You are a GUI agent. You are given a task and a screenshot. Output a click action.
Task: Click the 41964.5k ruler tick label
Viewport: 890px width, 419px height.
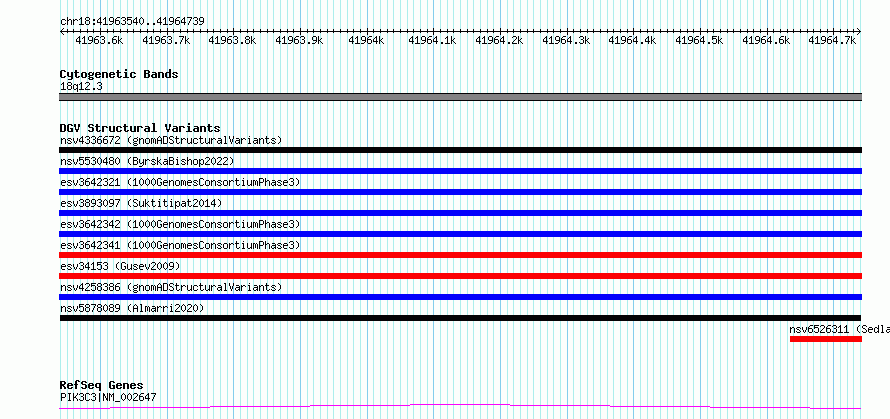(699, 40)
